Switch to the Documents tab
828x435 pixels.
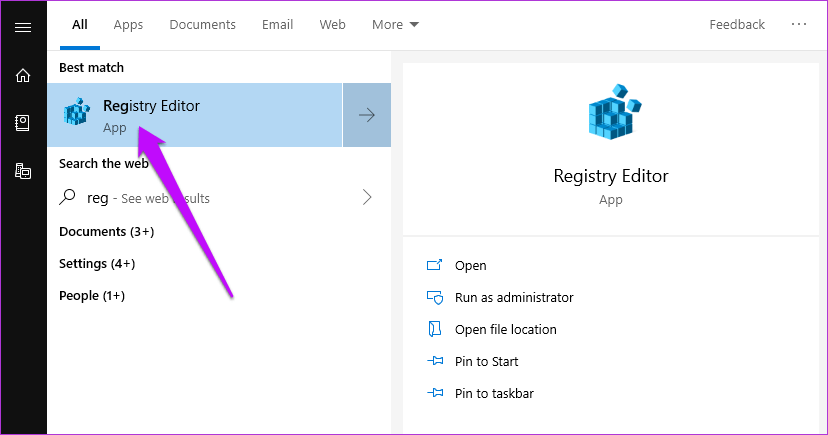202,25
